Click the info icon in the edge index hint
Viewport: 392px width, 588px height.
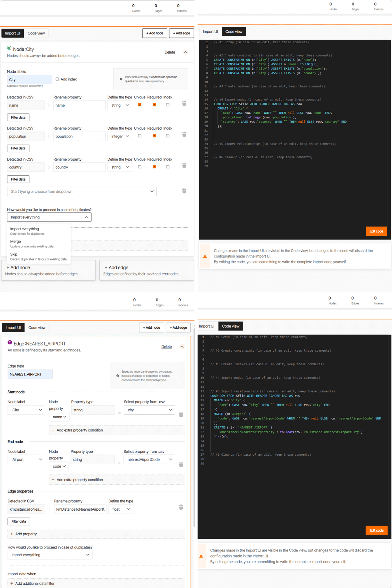(117, 376)
